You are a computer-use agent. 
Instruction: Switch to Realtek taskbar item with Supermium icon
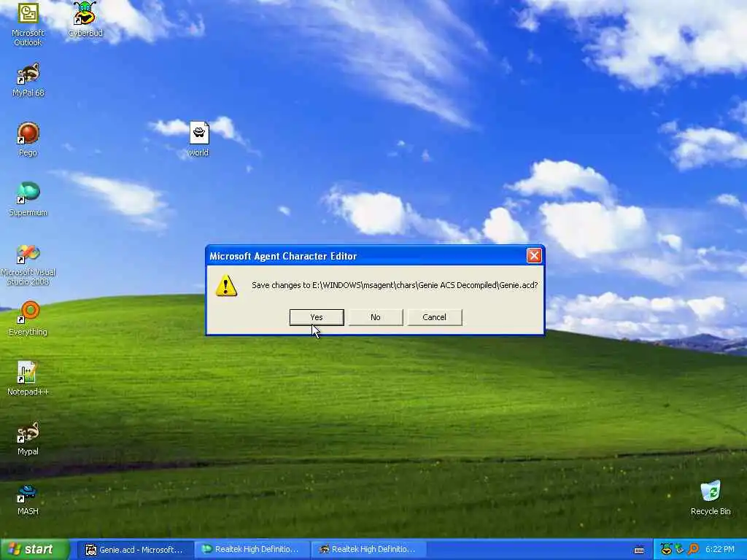(x=252, y=550)
